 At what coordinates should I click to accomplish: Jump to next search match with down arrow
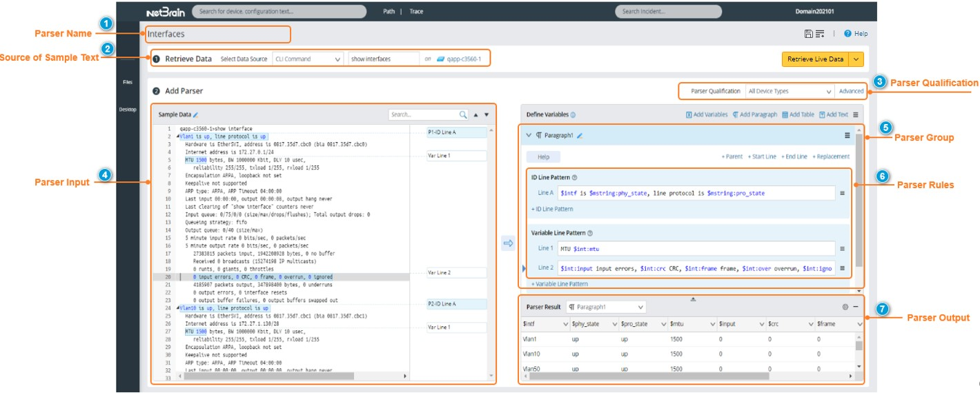487,115
